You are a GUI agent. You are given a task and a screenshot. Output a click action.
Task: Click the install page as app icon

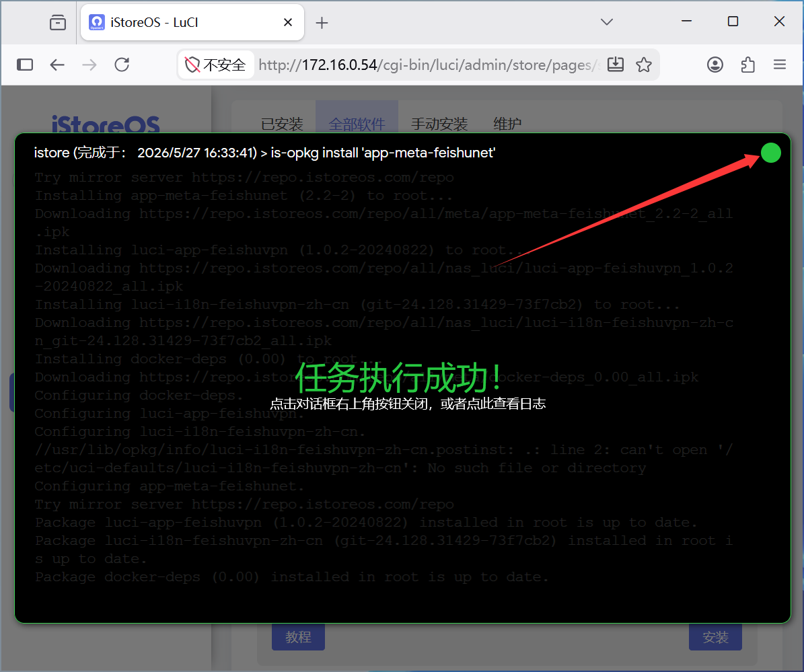coord(616,65)
